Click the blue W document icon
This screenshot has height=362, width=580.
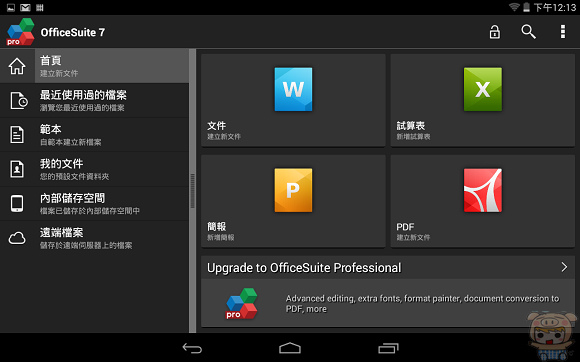[293, 89]
